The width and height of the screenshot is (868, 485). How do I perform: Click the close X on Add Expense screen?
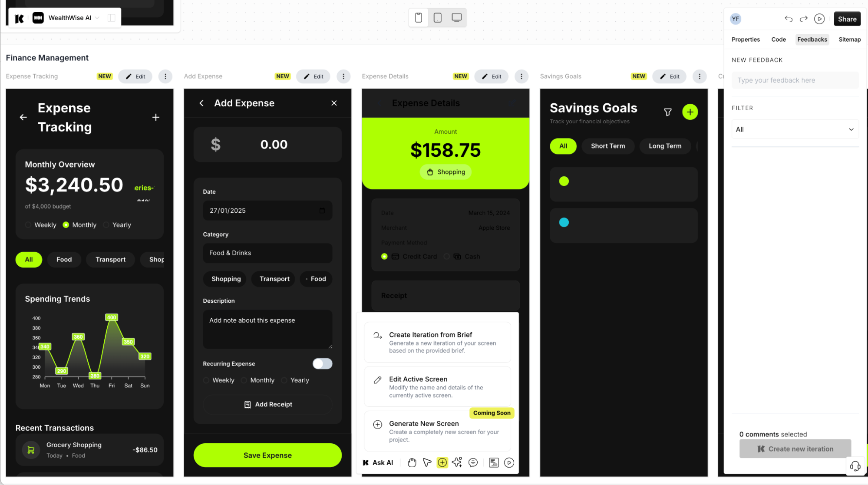pos(334,103)
